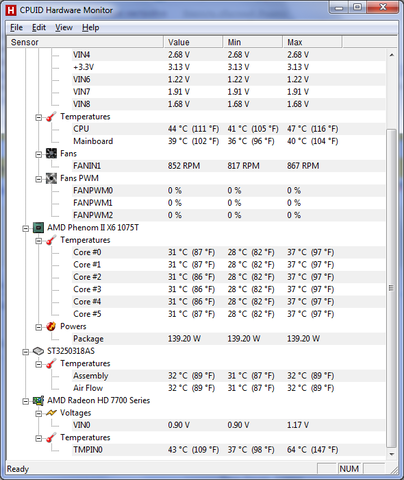Collapse the ST3250318AS Temperatures node

tap(39, 364)
